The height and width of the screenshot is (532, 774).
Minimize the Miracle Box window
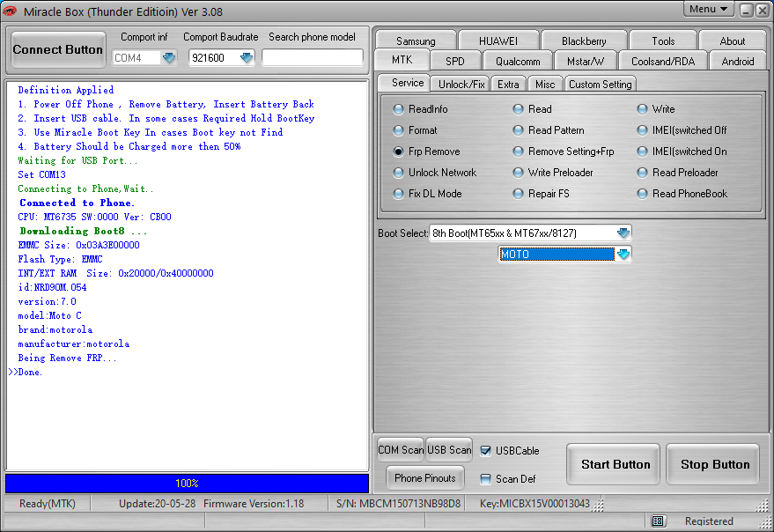747,10
